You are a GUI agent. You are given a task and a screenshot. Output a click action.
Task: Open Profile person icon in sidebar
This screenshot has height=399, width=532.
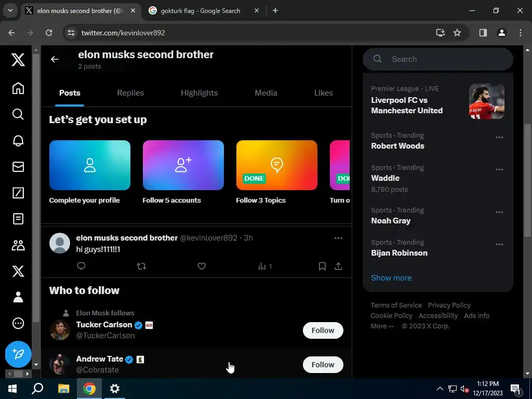click(x=18, y=297)
